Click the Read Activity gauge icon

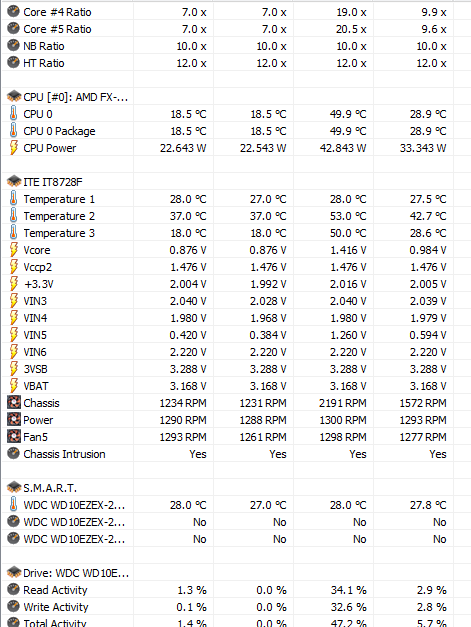(x=13, y=590)
